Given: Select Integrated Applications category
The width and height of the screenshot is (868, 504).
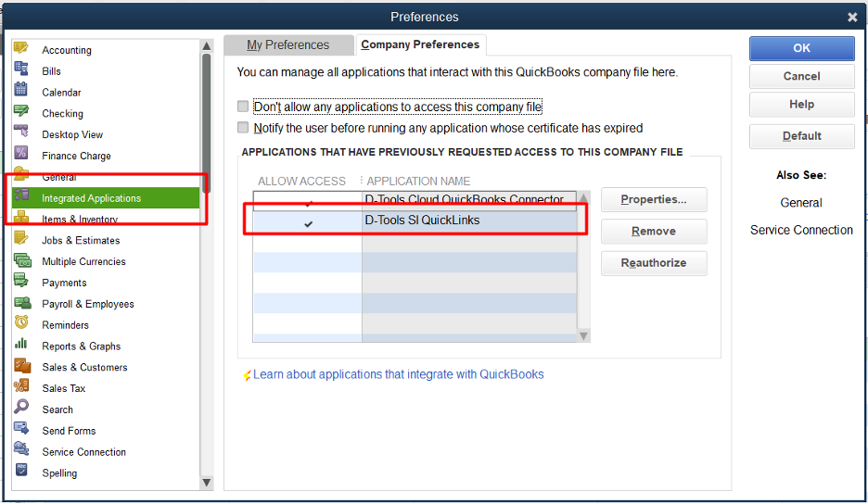Looking at the screenshot, I should coord(106,198).
